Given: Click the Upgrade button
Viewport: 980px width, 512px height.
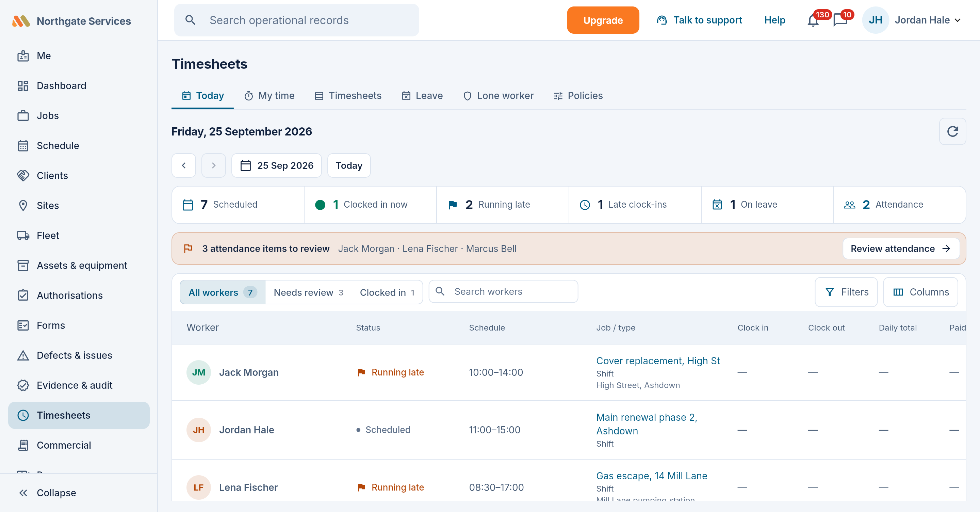Looking at the screenshot, I should 603,20.
